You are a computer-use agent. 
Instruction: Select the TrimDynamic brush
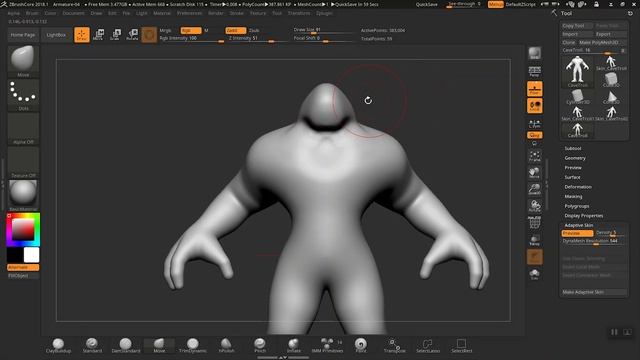(x=193, y=345)
